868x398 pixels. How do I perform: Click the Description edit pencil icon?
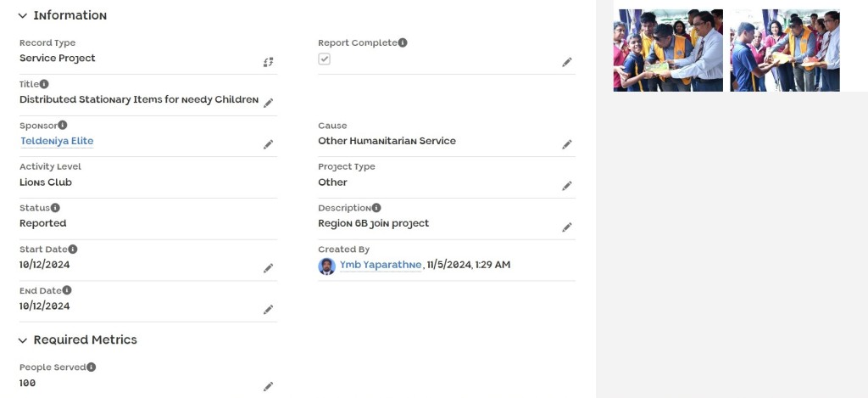[x=567, y=227]
